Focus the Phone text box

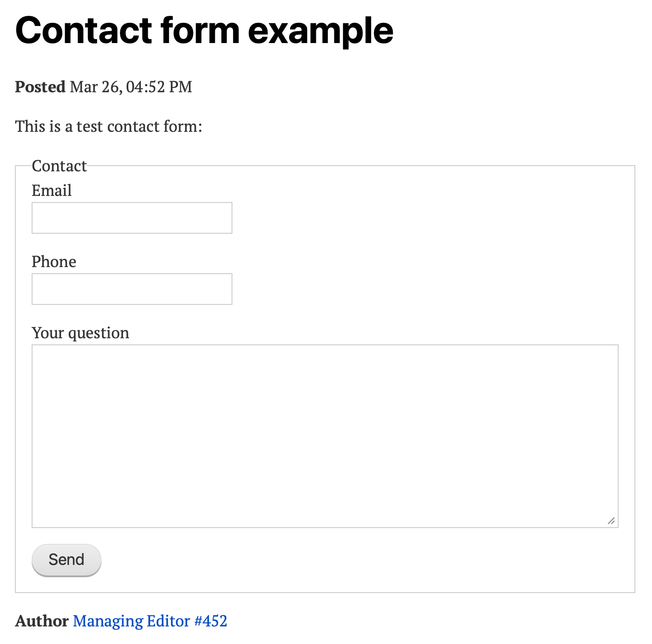pos(132,289)
